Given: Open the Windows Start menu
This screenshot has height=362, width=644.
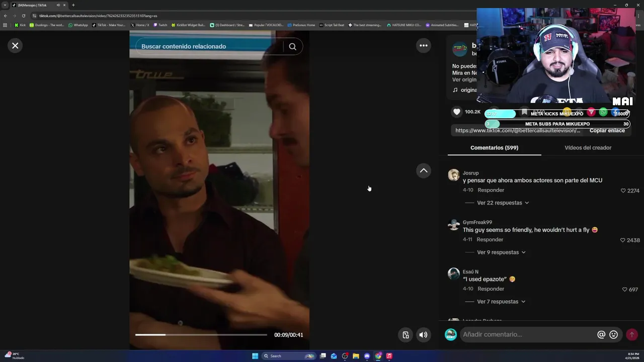Looking at the screenshot, I should [255, 356].
